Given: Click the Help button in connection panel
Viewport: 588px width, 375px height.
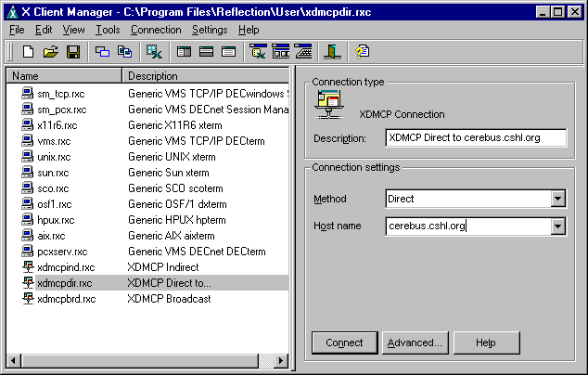Looking at the screenshot, I should coord(486,343).
